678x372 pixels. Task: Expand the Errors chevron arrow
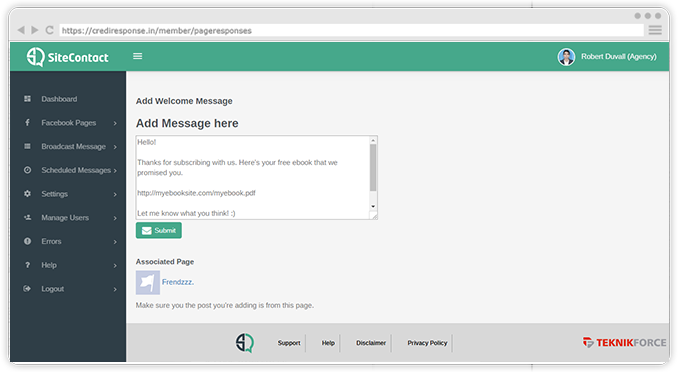click(115, 242)
